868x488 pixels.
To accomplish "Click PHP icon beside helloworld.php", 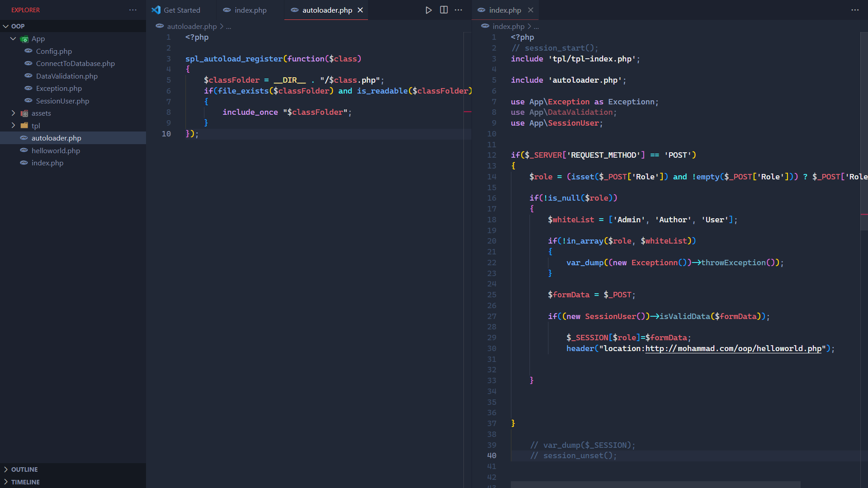I will point(24,150).
